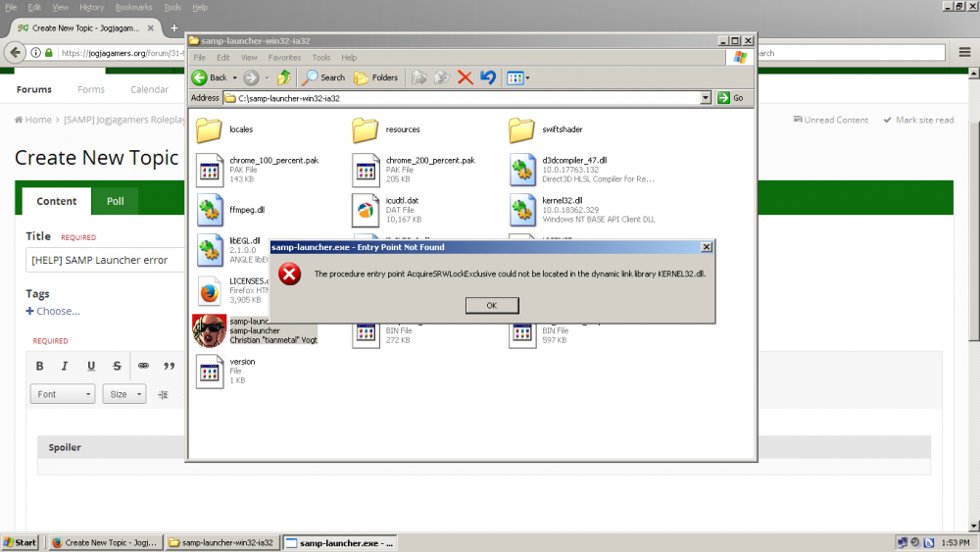This screenshot has height=552, width=980.
Task: Click Strikethrough in the forum editor
Action: 117,367
